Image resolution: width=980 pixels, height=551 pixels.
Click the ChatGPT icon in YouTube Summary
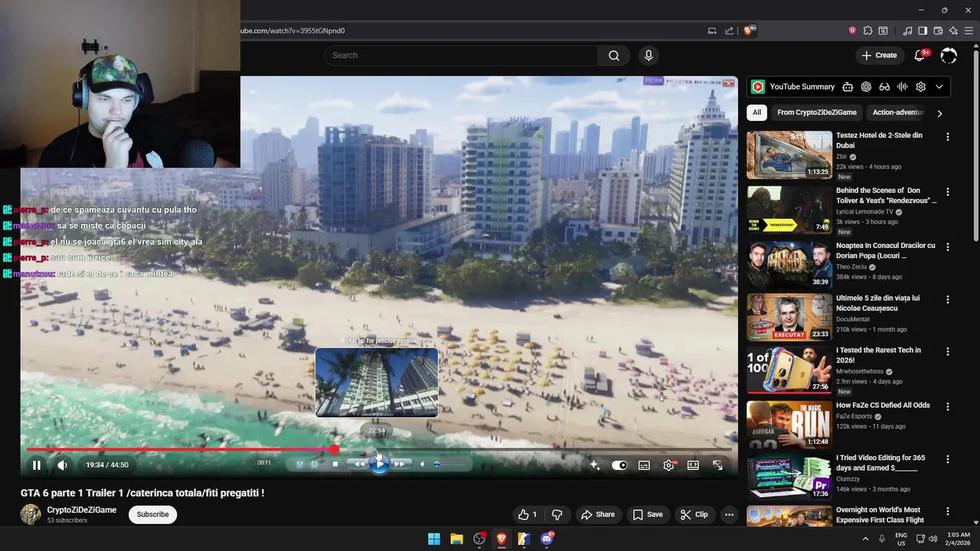866,86
